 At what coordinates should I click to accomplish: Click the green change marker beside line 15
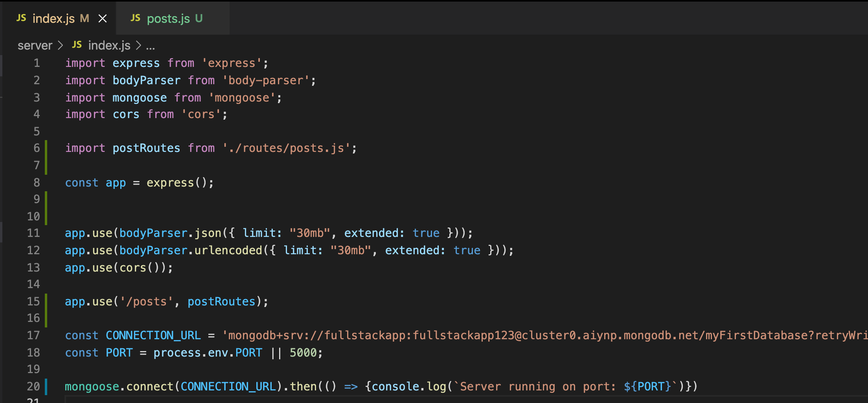click(x=46, y=311)
